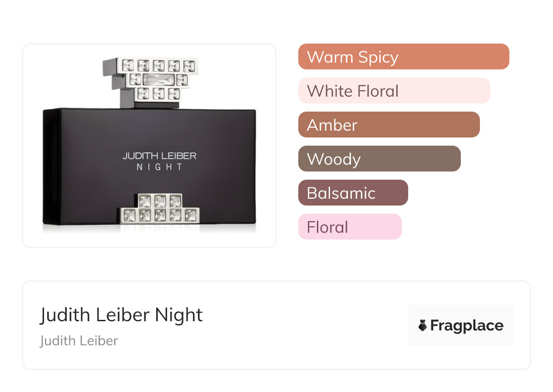This screenshot has width=553, height=392.
Task: Choose the Woody accord bar
Action: [x=379, y=159]
